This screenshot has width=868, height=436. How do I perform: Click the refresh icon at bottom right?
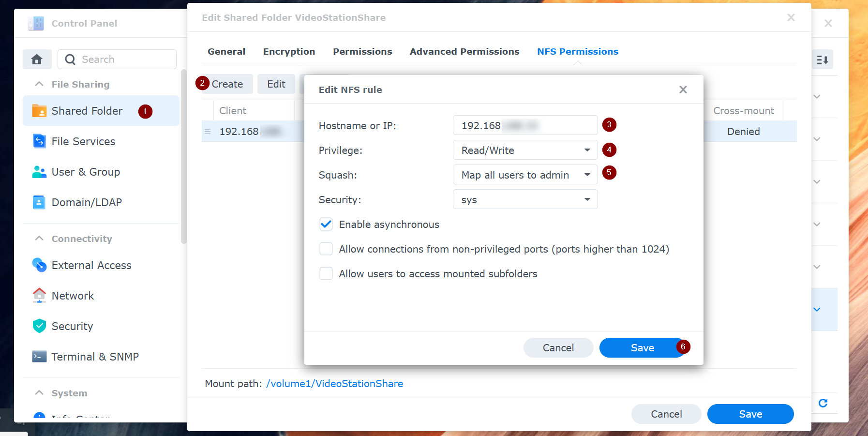click(x=823, y=403)
